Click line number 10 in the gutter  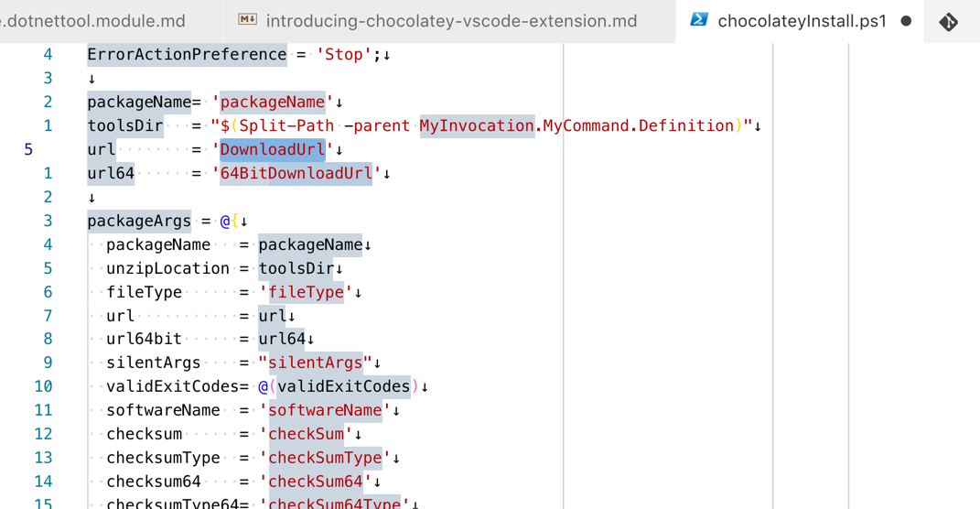click(x=43, y=386)
